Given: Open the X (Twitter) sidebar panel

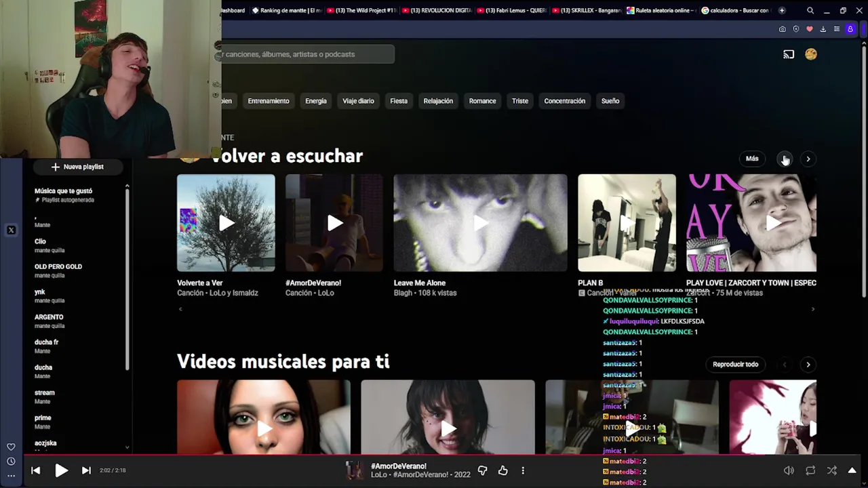Looking at the screenshot, I should [11, 230].
